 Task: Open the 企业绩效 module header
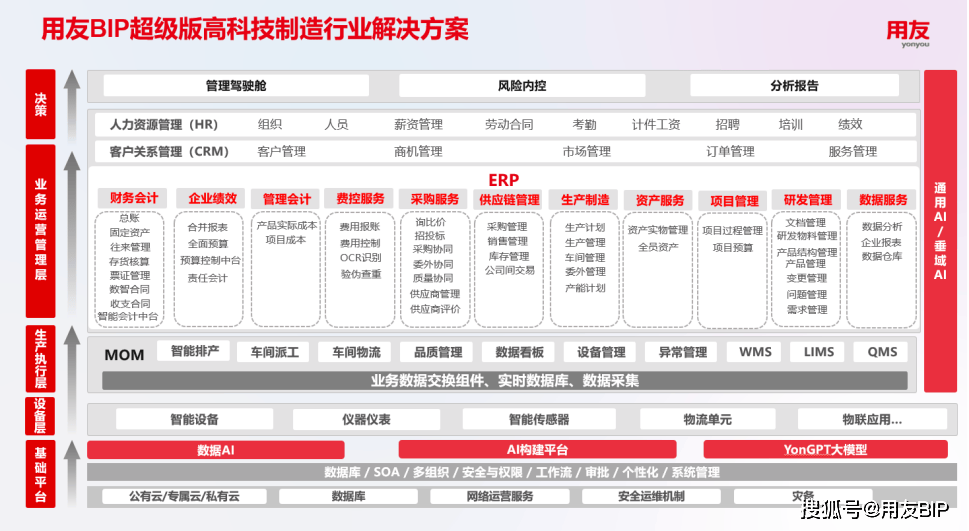click(x=213, y=198)
